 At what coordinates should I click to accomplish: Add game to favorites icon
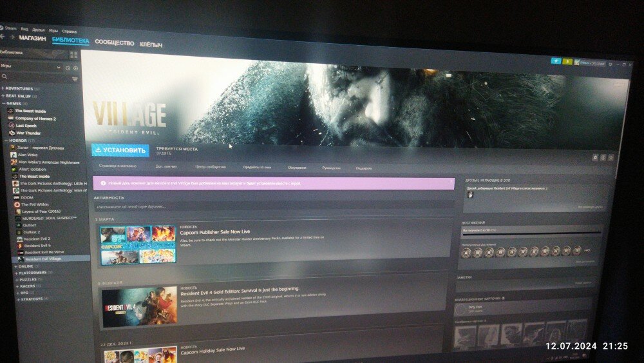pos(611,157)
